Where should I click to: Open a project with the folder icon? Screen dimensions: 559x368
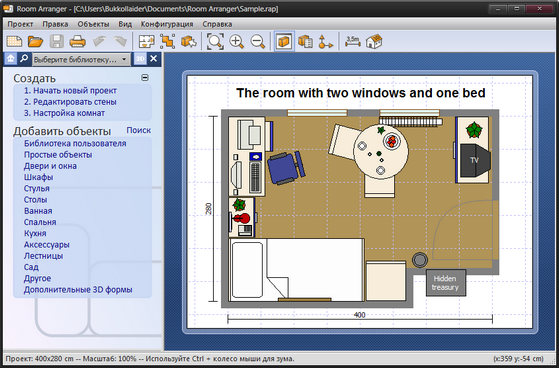coord(35,41)
